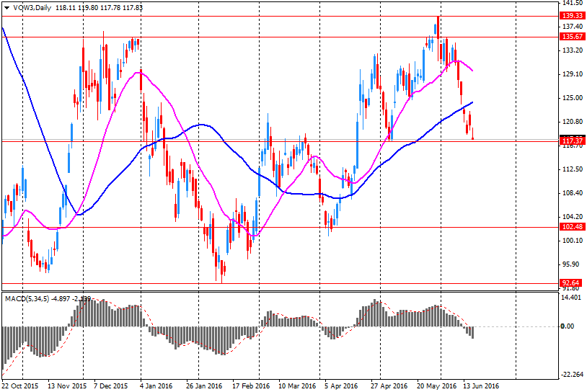The image size is (587, 392).
Task: Click the 17 Feb 2016 date label
Action: pyautogui.click(x=251, y=386)
